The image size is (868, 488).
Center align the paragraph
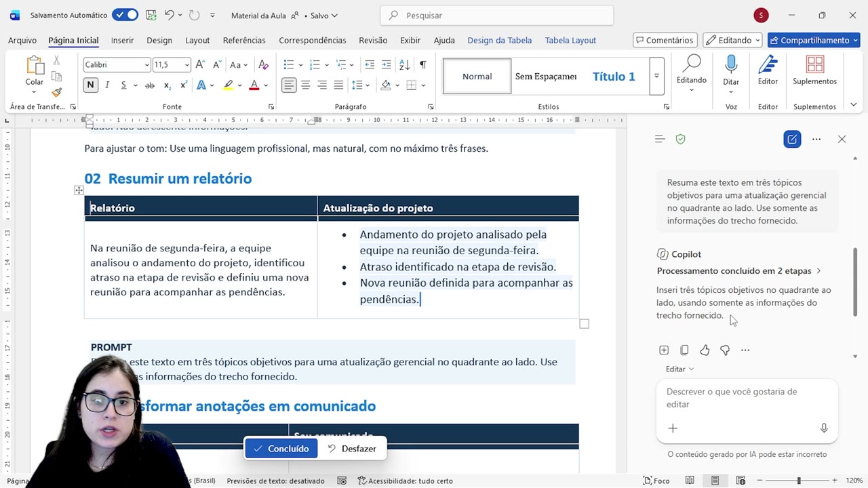tap(306, 85)
